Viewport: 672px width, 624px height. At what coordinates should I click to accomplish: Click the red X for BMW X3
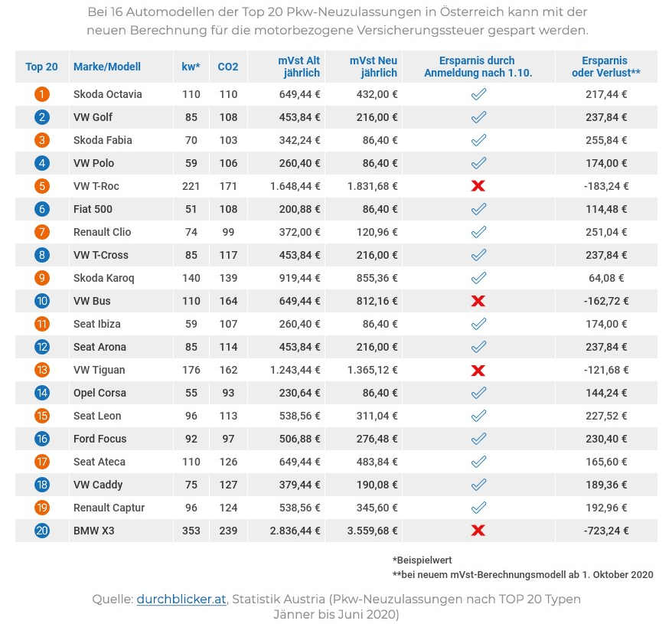[x=478, y=531]
